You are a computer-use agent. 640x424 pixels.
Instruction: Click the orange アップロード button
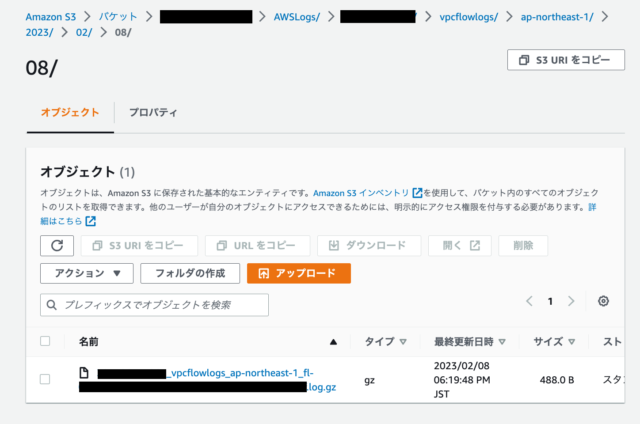pyautogui.click(x=299, y=273)
